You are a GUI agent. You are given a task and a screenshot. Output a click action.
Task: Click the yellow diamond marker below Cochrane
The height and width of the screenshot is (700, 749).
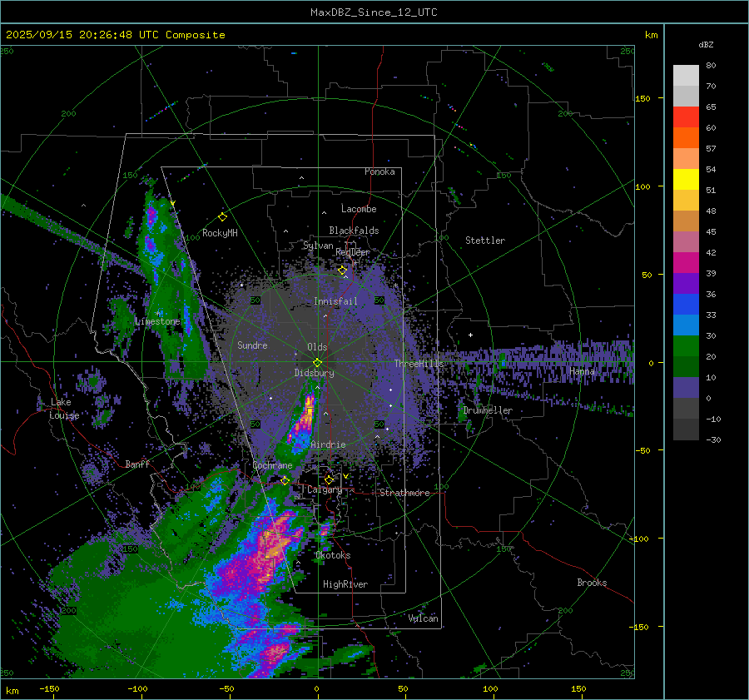coord(285,480)
